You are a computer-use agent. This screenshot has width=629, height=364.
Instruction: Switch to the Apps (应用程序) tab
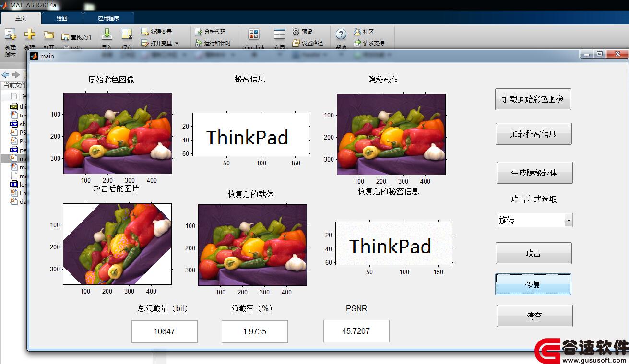pos(108,18)
